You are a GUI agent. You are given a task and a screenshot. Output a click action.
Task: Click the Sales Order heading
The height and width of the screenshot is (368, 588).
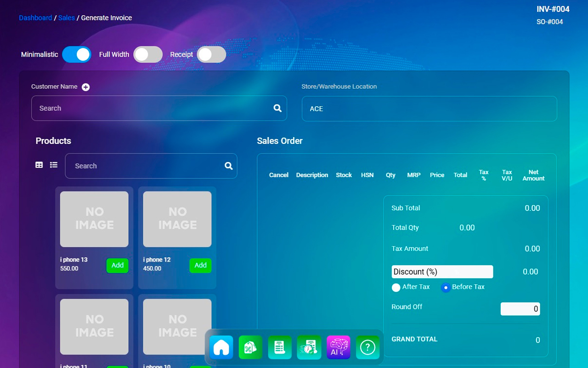click(x=280, y=141)
